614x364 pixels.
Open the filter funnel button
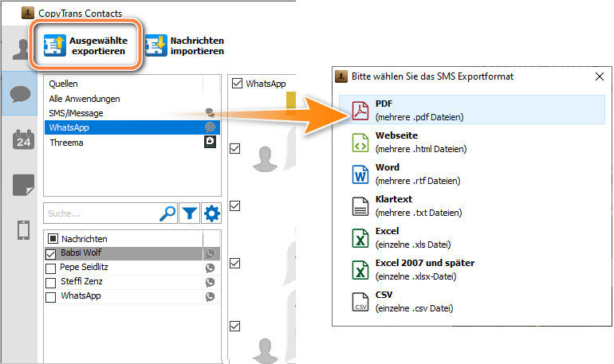[190, 213]
